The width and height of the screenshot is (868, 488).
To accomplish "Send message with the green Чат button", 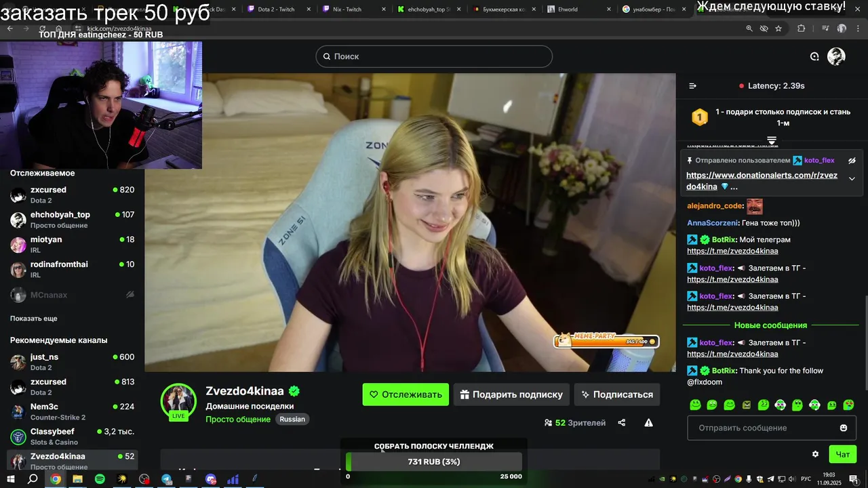I will [842, 454].
